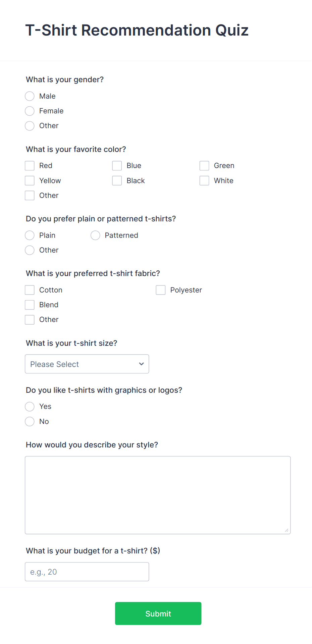Enable the Green color option

click(204, 165)
